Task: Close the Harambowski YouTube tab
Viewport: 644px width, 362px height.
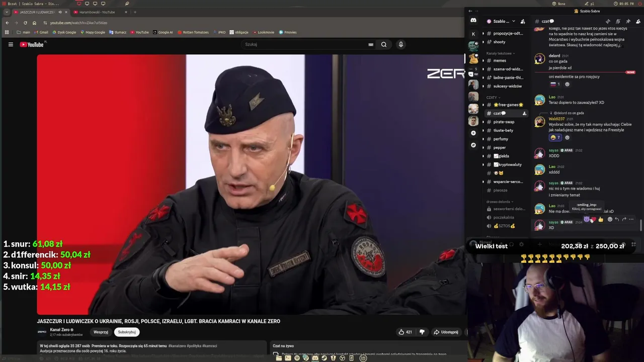Action: pyautogui.click(x=127, y=12)
